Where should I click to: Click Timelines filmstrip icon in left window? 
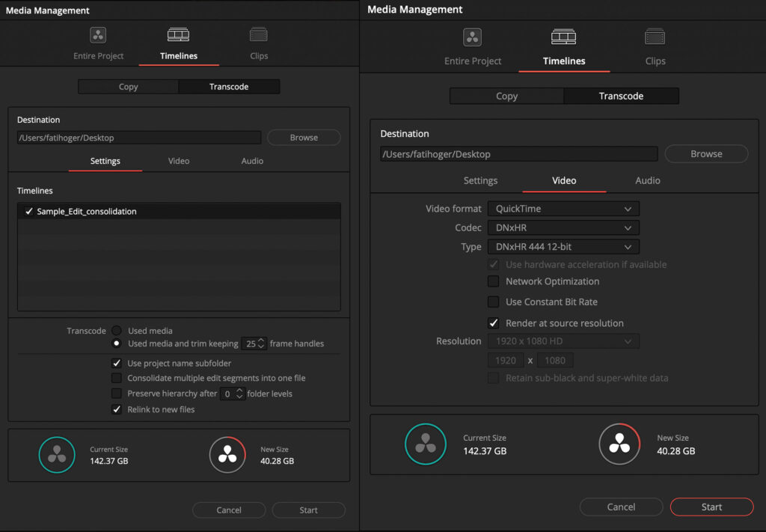tap(178, 34)
